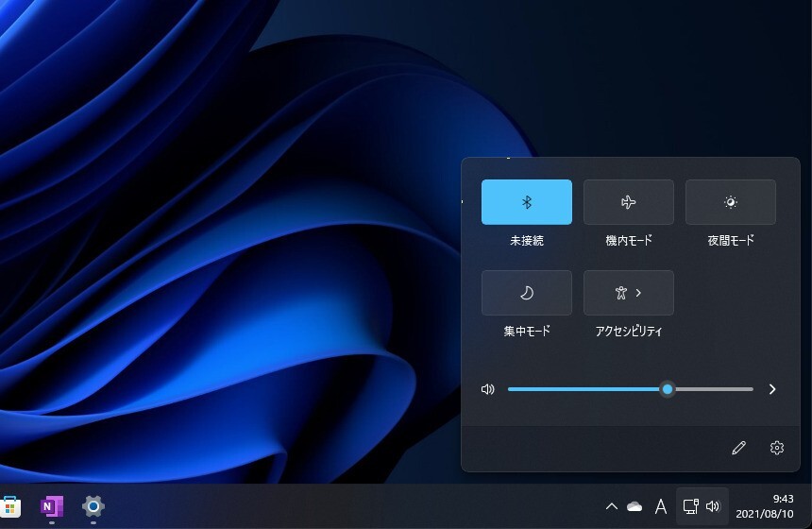Click the 機内モード label text
The height and width of the screenshot is (529, 812).
[x=629, y=240]
